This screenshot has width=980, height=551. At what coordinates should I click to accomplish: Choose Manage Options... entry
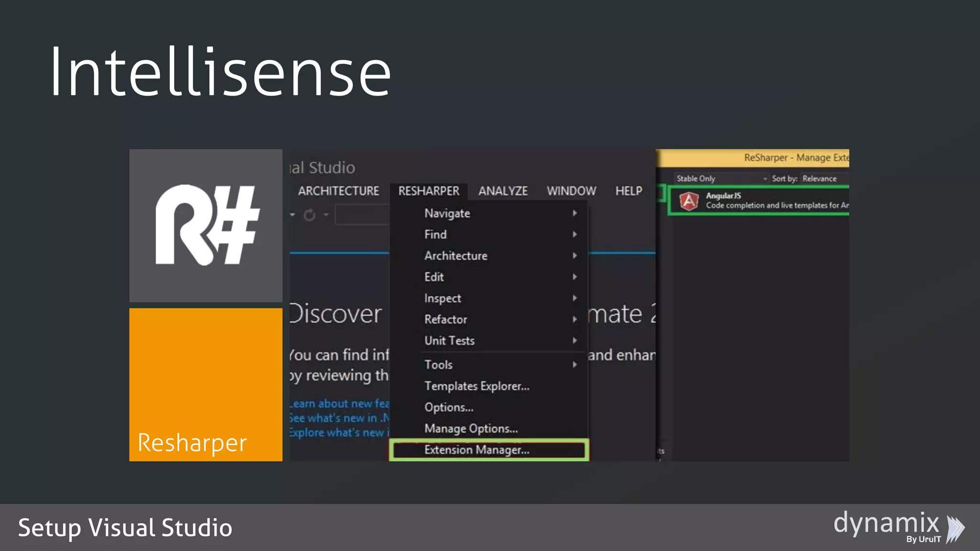(489, 429)
